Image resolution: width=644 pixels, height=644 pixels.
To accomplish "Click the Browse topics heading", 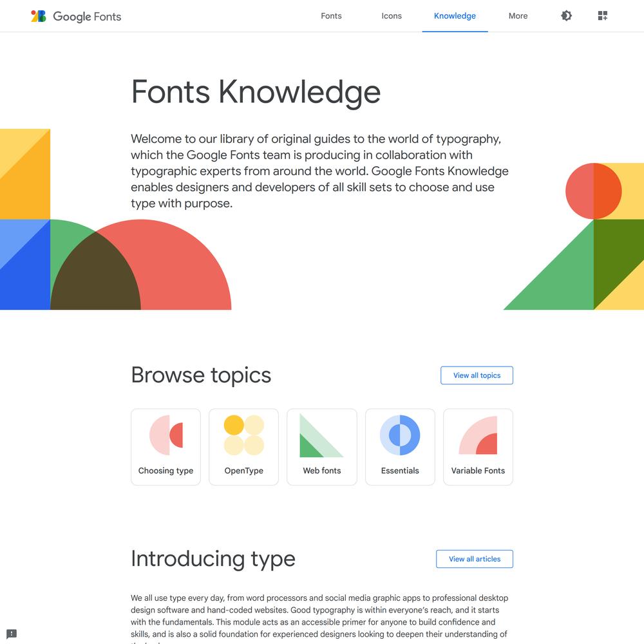I will click(x=201, y=375).
